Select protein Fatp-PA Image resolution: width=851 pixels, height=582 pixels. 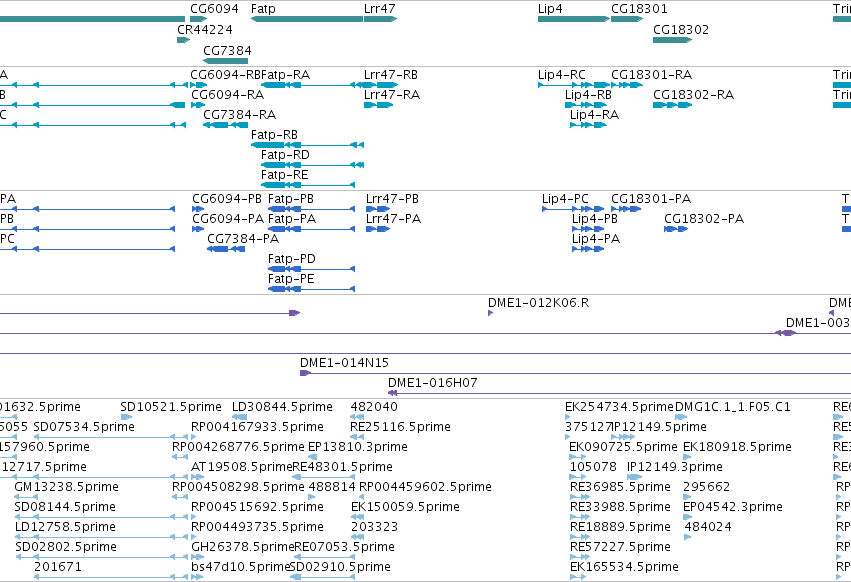click(292, 219)
